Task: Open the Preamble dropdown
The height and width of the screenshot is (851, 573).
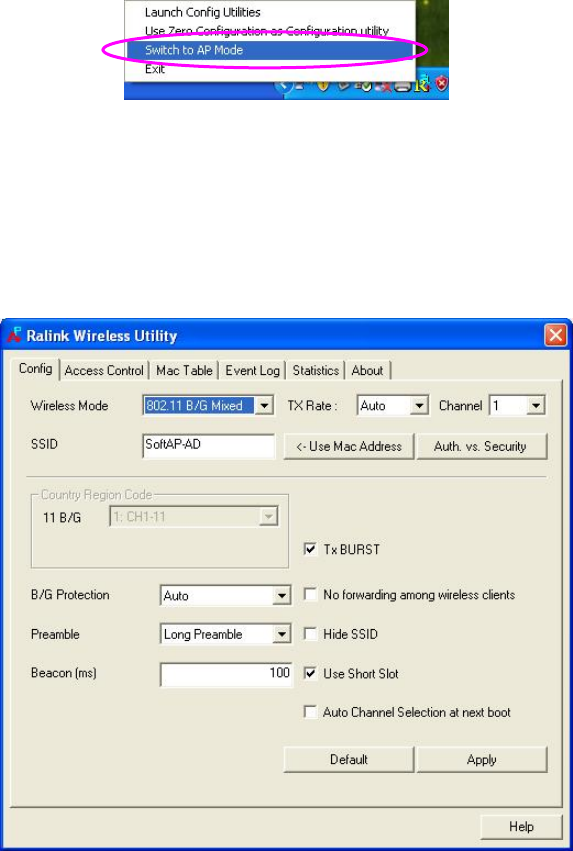Action: (x=281, y=634)
